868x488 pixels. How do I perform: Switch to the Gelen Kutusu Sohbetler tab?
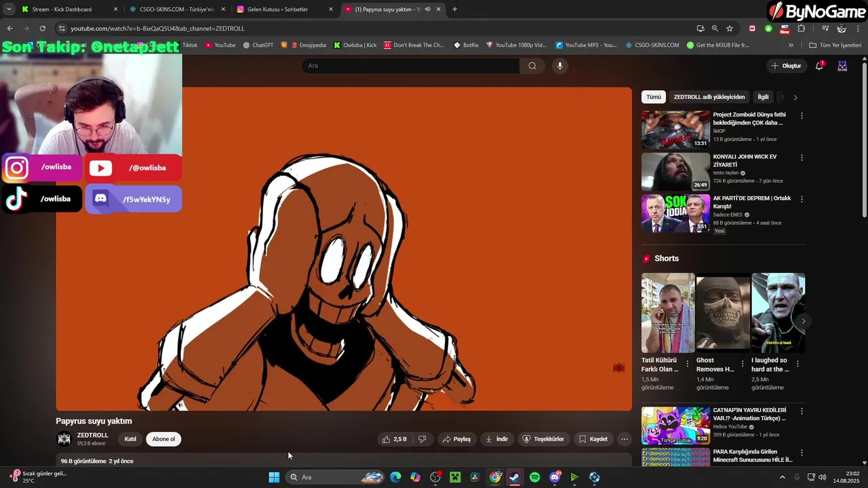(285, 9)
